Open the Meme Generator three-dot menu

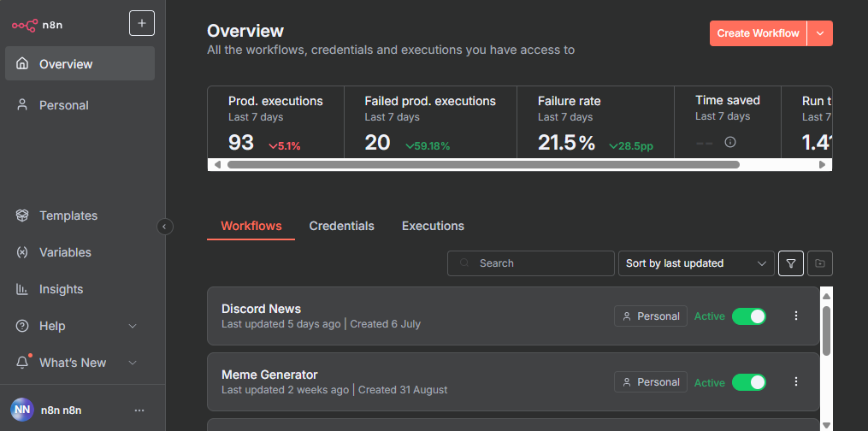796,382
